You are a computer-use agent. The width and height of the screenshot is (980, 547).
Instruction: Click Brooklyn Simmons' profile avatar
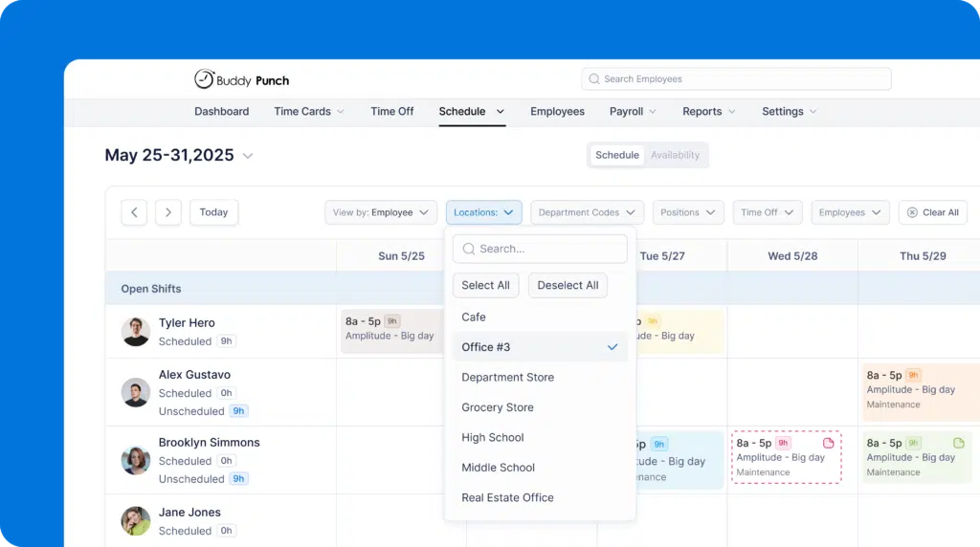(x=136, y=460)
